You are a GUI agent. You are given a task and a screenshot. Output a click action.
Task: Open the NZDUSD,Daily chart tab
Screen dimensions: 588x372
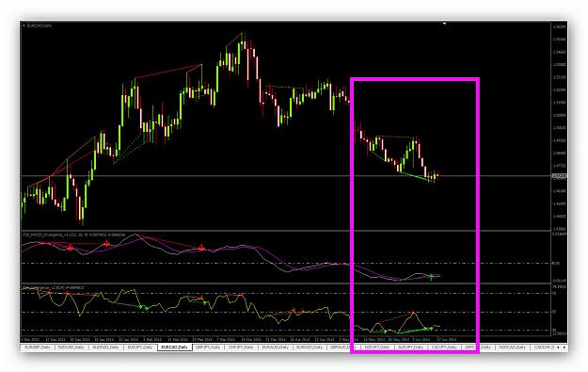71,348
